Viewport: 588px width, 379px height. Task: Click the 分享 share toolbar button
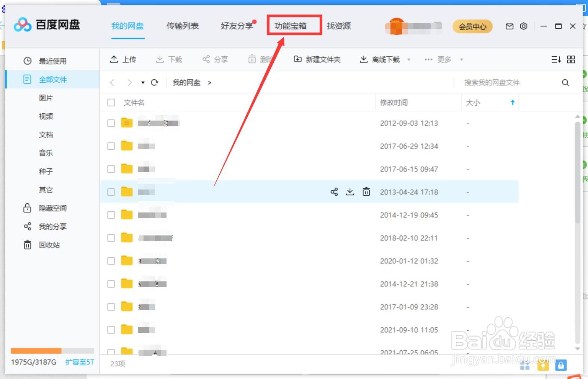(x=215, y=59)
